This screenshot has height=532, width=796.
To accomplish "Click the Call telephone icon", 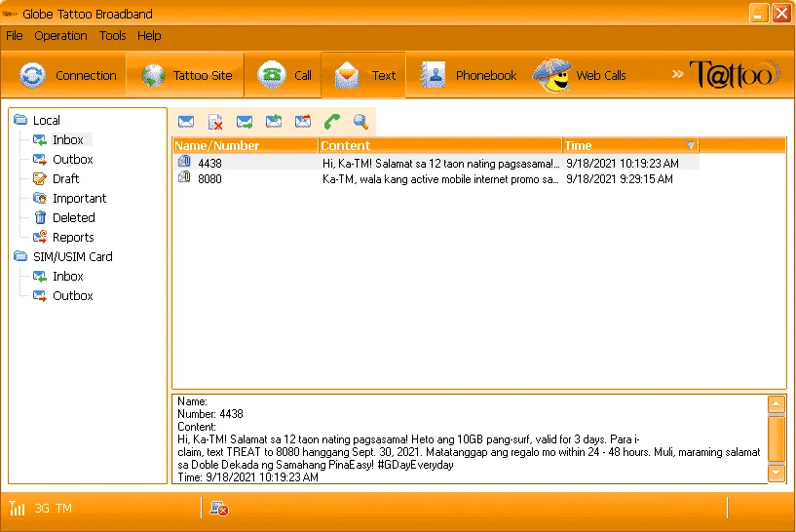I will pos(271,75).
